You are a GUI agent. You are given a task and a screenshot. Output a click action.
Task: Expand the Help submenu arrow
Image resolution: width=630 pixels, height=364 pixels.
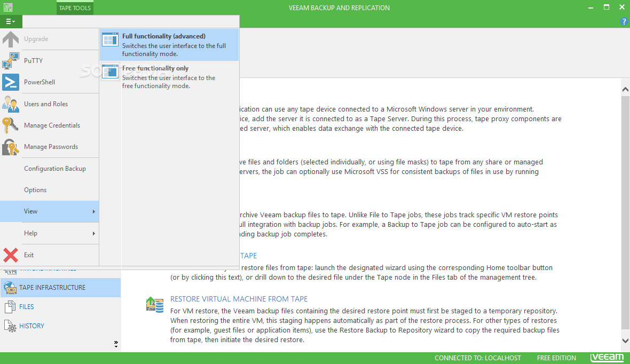tap(93, 233)
